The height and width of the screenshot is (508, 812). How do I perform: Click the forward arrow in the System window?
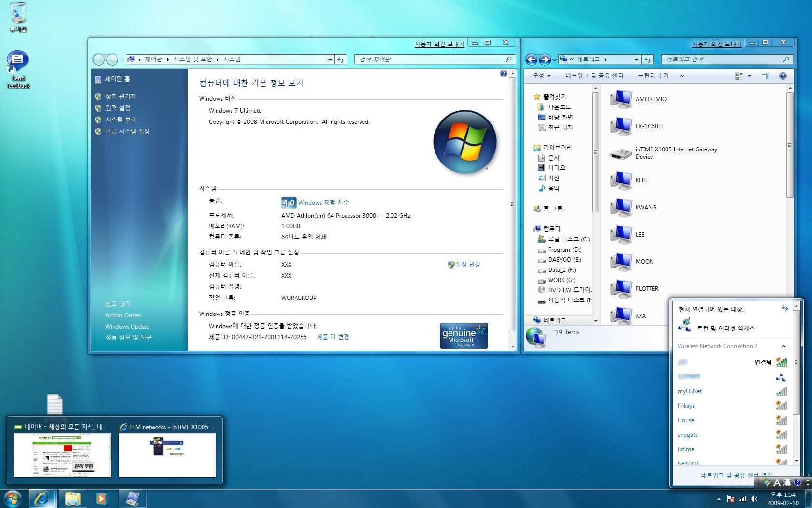(x=112, y=60)
